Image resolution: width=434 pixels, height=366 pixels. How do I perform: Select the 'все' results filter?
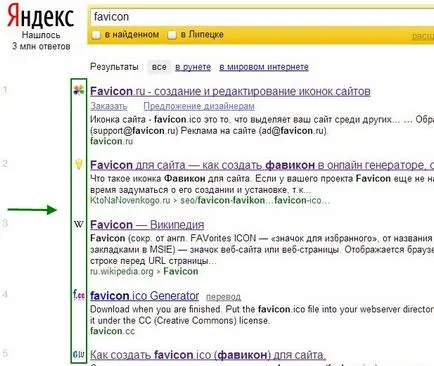tap(159, 67)
